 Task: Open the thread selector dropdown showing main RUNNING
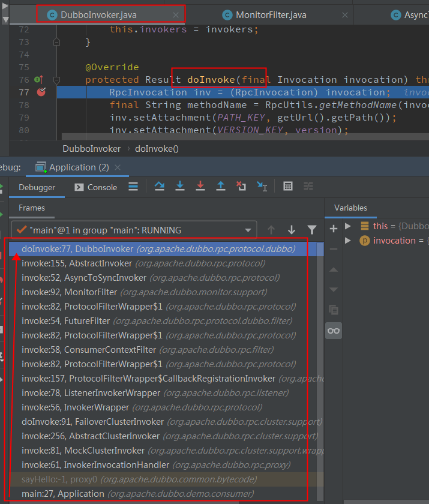coord(134,230)
